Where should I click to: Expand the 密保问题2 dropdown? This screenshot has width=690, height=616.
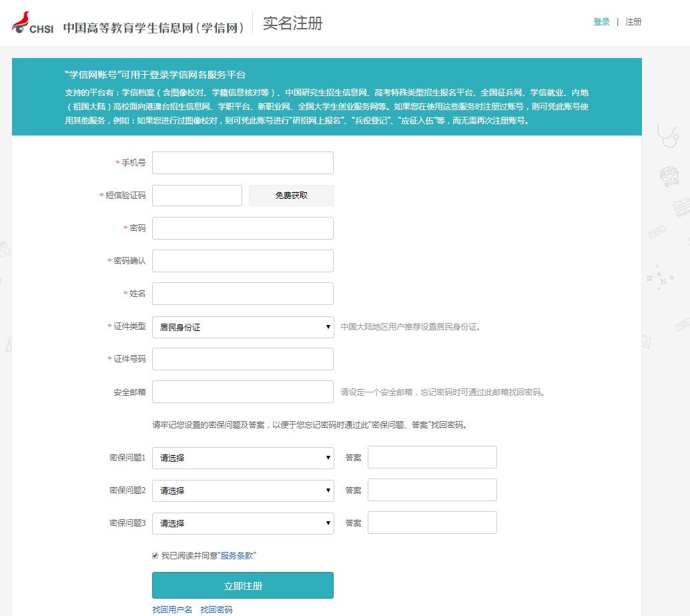[x=243, y=490]
